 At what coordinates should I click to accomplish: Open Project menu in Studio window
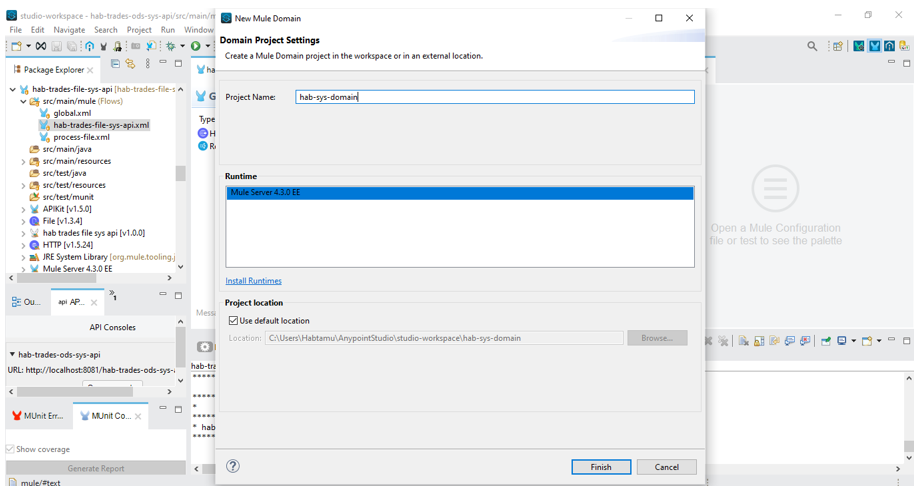pyautogui.click(x=139, y=30)
